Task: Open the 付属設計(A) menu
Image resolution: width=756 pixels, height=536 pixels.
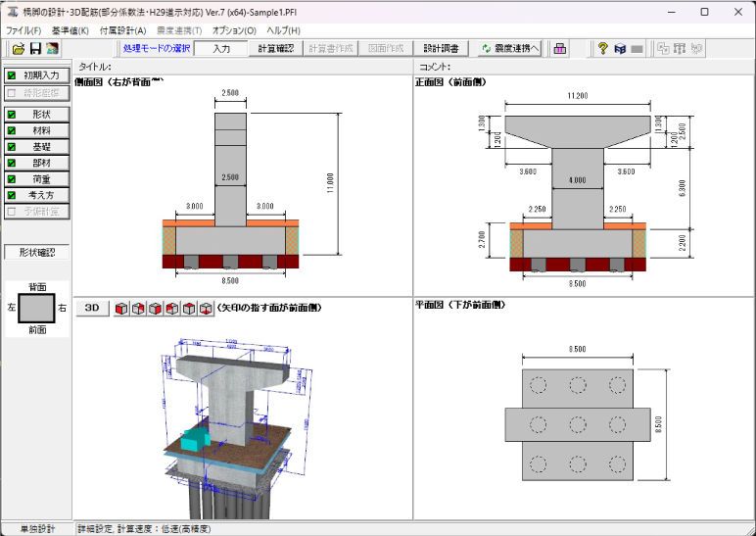Action: point(123,30)
